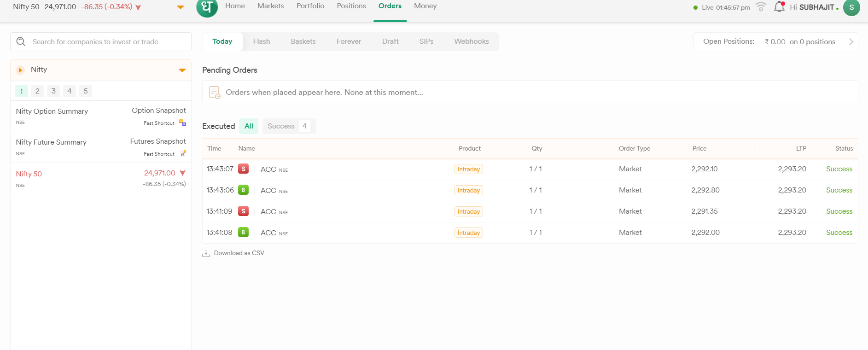Image resolution: width=868 pixels, height=350 pixels.
Task: Click the Dhan logo icon
Action: [207, 7]
